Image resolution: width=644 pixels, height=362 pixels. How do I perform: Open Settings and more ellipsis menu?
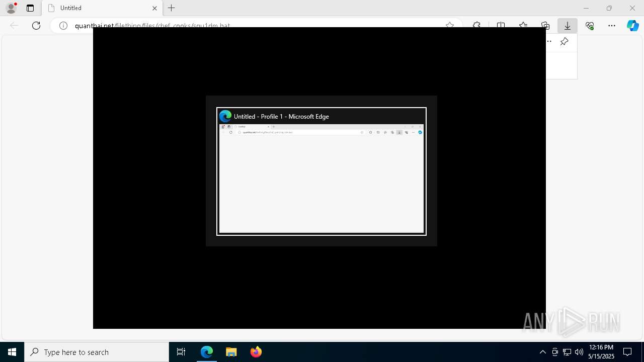click(x=612, y=26)
